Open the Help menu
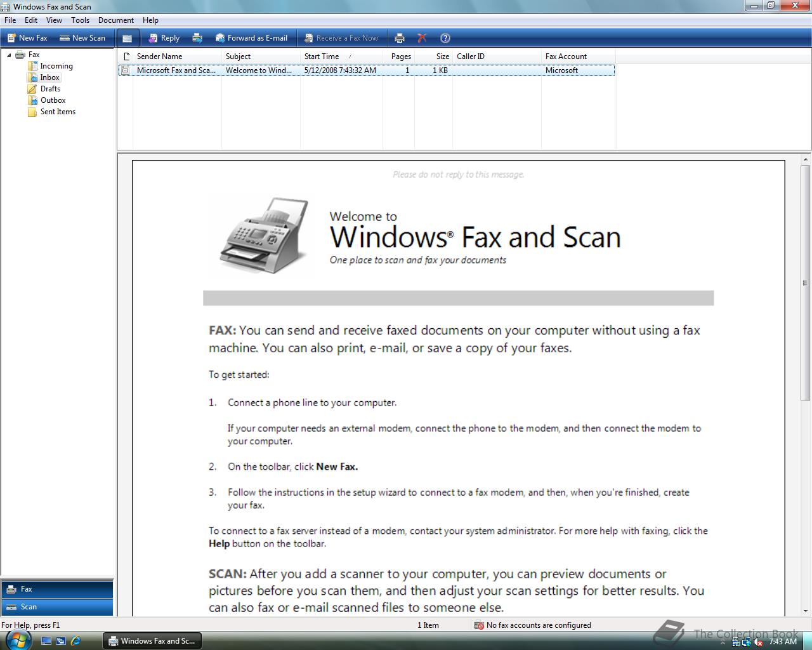The width and height of the screenshot is (812, 650). coord(150,20)
